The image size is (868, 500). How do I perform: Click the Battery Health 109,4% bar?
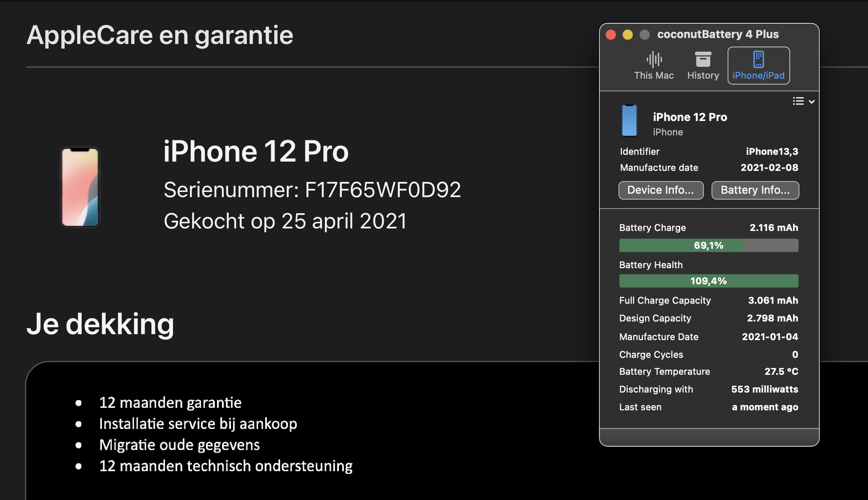709,281
